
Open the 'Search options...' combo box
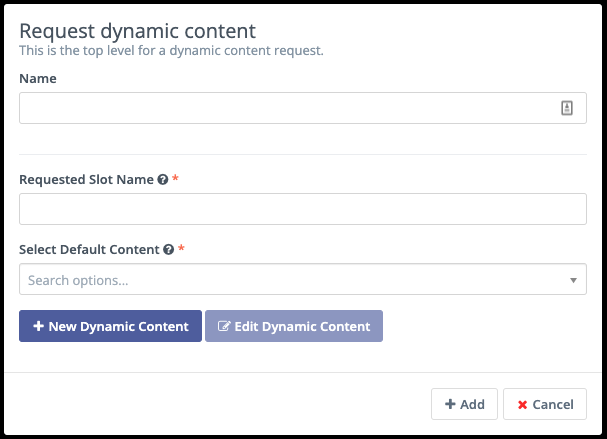(x=290, y=281)
